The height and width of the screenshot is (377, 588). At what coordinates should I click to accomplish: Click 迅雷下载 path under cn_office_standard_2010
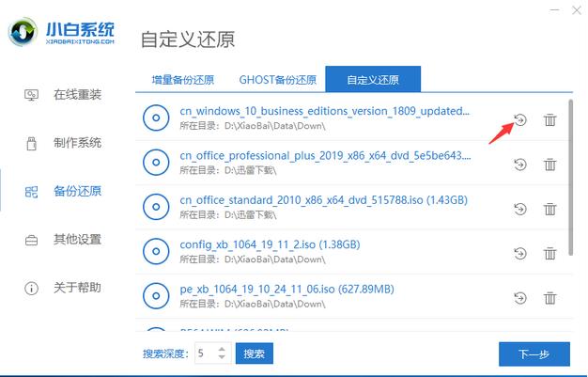click(x=228, y=214)
